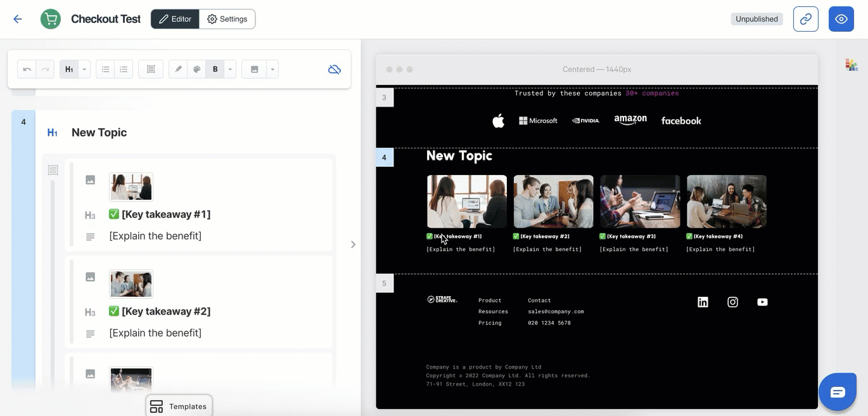Viewport: 868px width, 416px height.
Task: Insert a numbered list
Action: (x=124, y=69)
